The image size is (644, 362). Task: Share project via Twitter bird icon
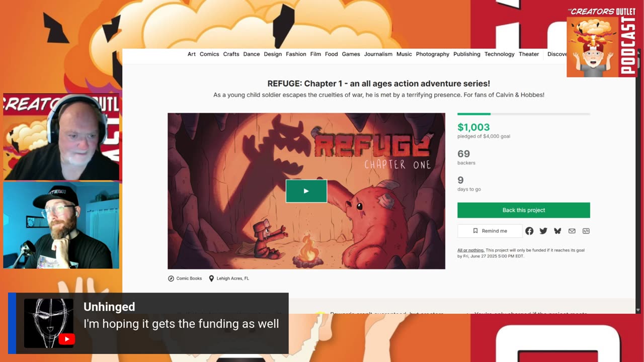click(543, 231)
